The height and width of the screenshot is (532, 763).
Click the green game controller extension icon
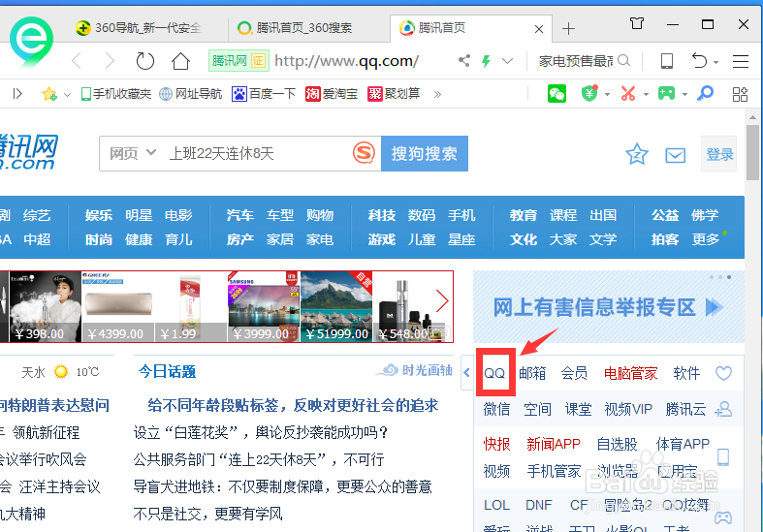[x=667, y=93]
